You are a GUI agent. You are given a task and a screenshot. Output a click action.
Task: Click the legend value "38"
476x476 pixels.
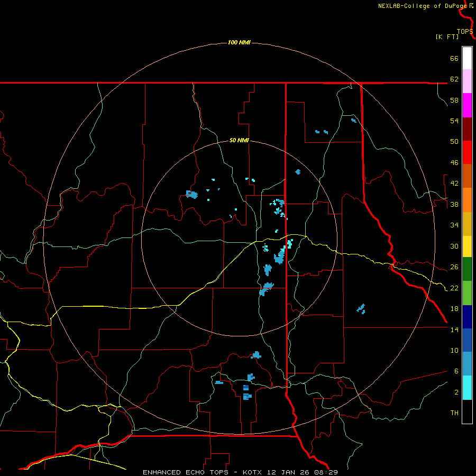click(454, 204)
